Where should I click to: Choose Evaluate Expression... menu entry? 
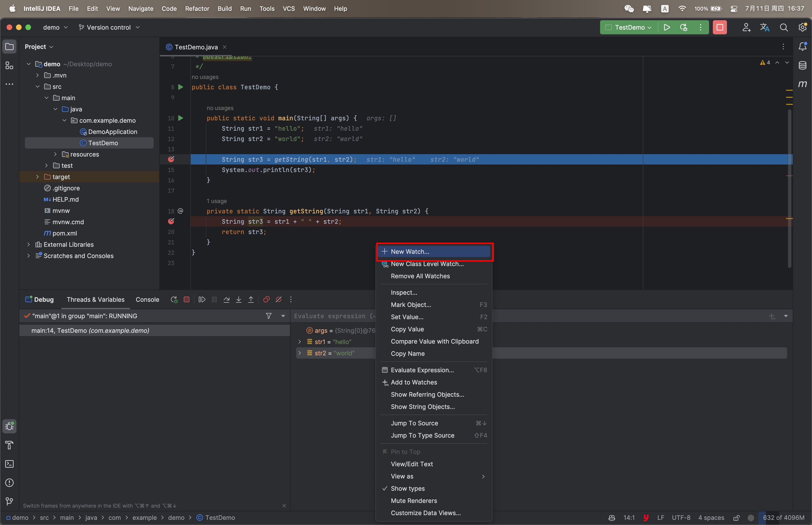(422, 370)
